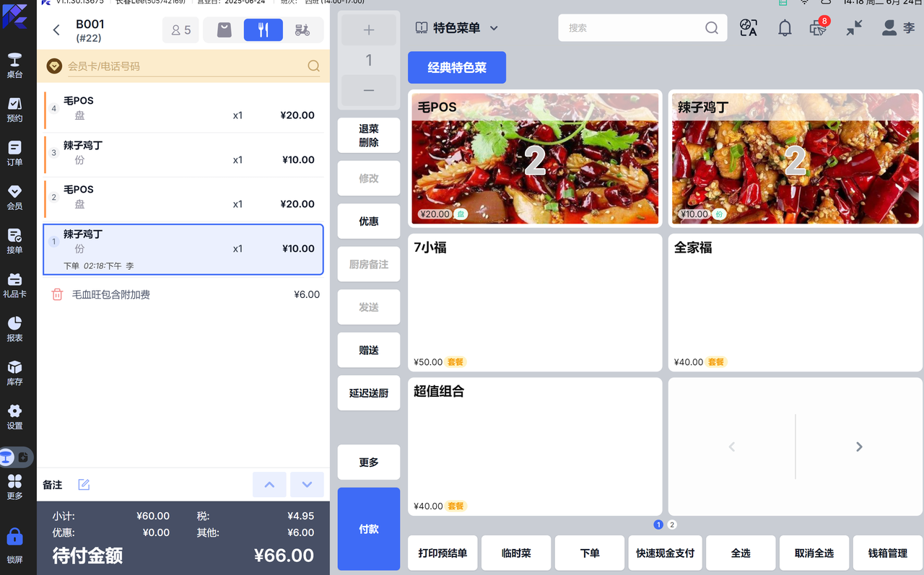Image resolution: width=924 pixels, height=575 pixels.
Task: Click 下单 place order button
Action: click(590, 553)
